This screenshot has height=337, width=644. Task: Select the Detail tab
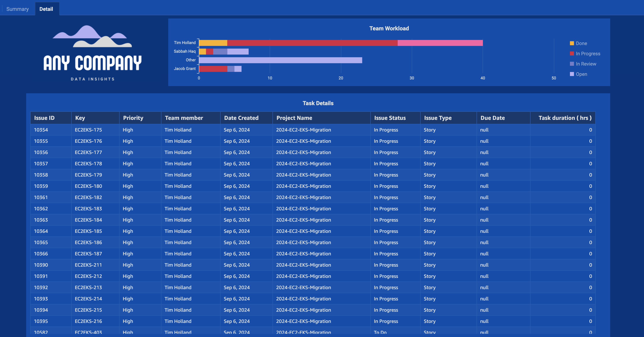click(46, 9)
